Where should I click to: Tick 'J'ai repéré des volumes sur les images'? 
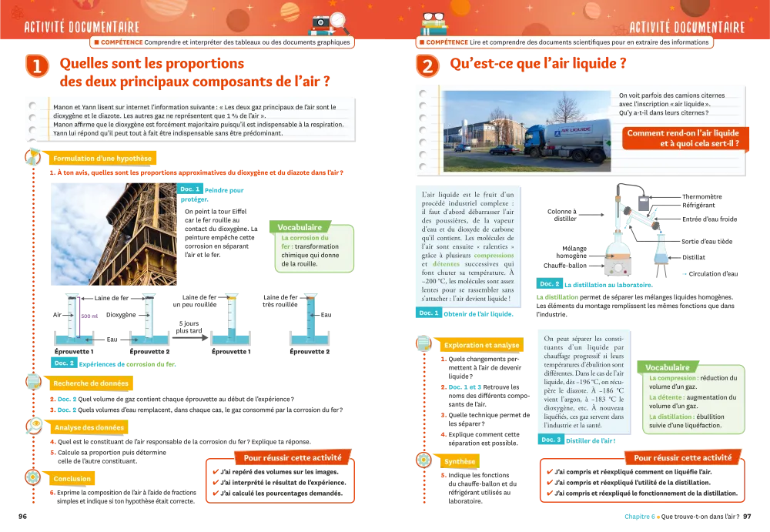215,472
